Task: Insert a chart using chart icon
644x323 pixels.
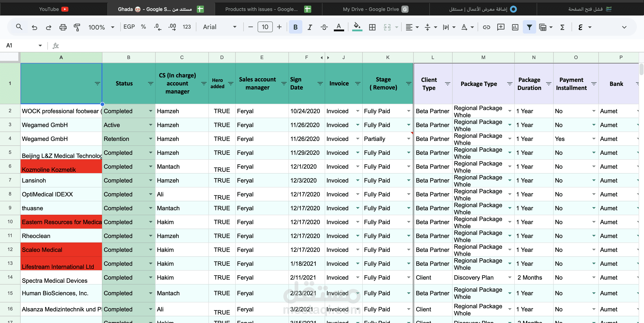Action: click(515, 27)
